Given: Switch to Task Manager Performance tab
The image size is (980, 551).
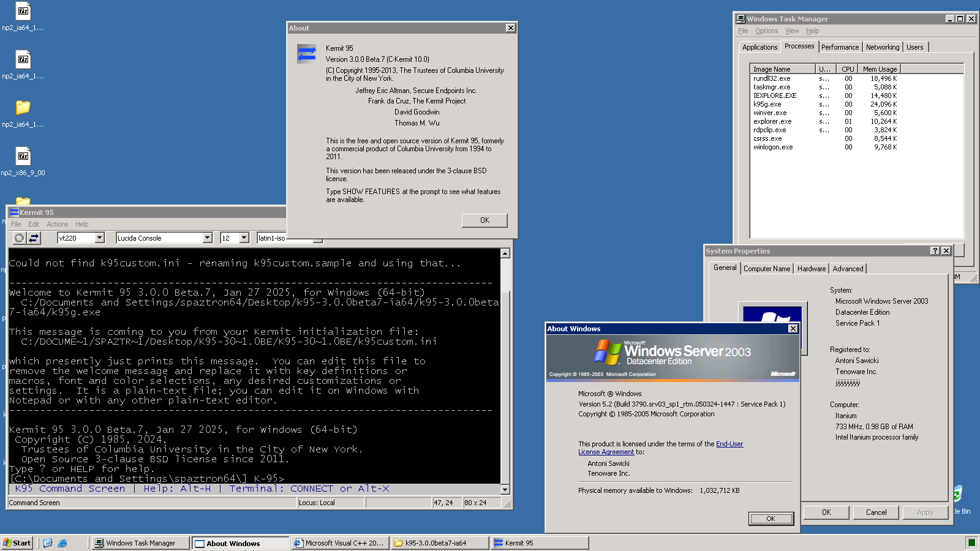Looking at the screenshot, I should point(840,47).
